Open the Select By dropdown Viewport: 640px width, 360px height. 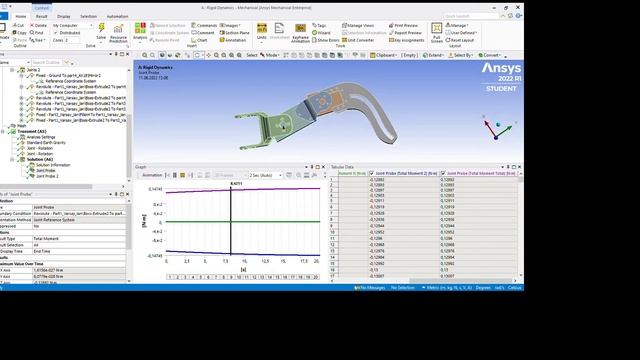coord(460,55)
